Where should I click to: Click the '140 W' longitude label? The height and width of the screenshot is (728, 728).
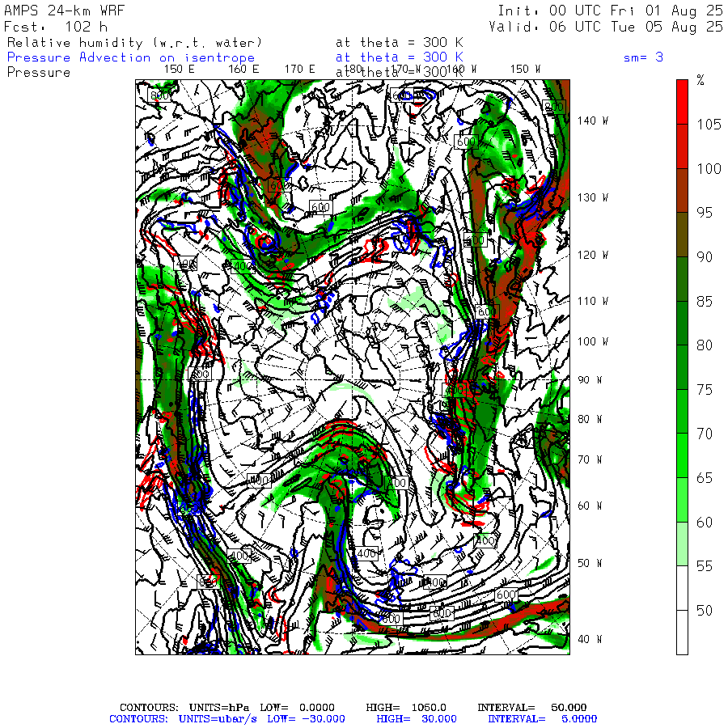click(x=593, y=121)
